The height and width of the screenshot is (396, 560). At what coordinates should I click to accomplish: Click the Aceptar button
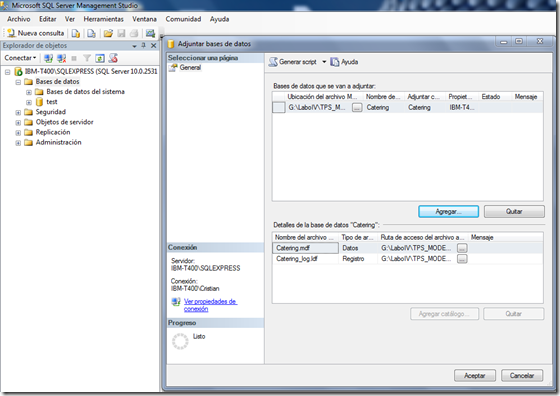(x=475, y=375)
